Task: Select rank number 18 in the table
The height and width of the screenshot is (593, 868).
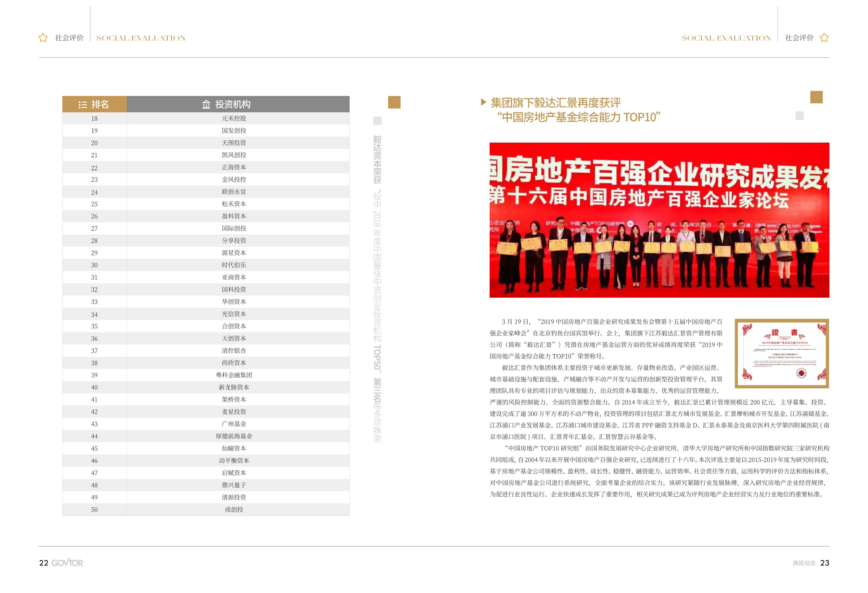Action: [94, 119]
